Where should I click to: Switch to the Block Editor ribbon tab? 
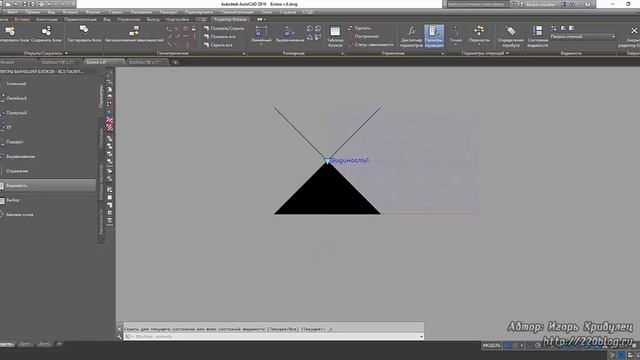pyautogui.click(x=230, y=19)
